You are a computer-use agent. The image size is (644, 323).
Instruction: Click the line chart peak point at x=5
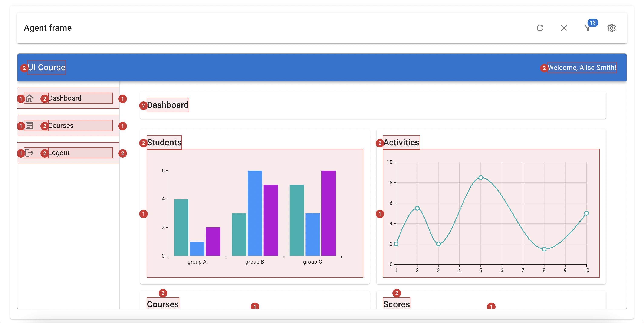click(x=480, y=177)
